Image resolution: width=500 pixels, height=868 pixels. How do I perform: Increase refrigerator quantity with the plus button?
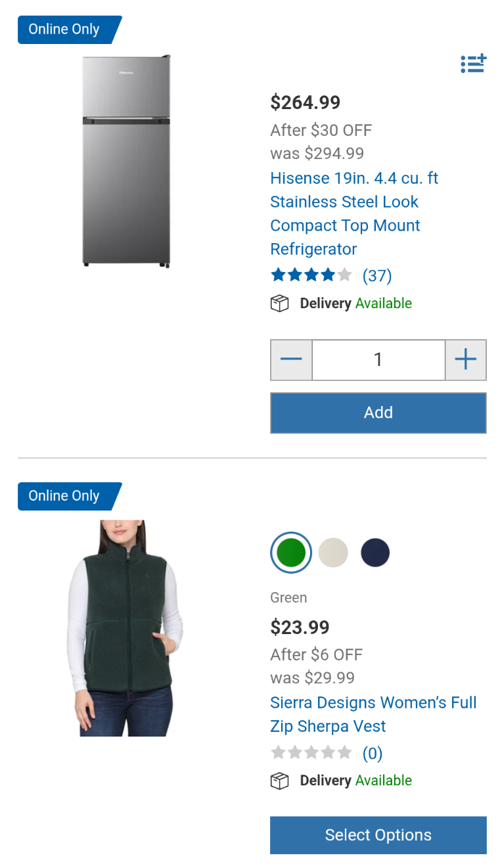466,359
